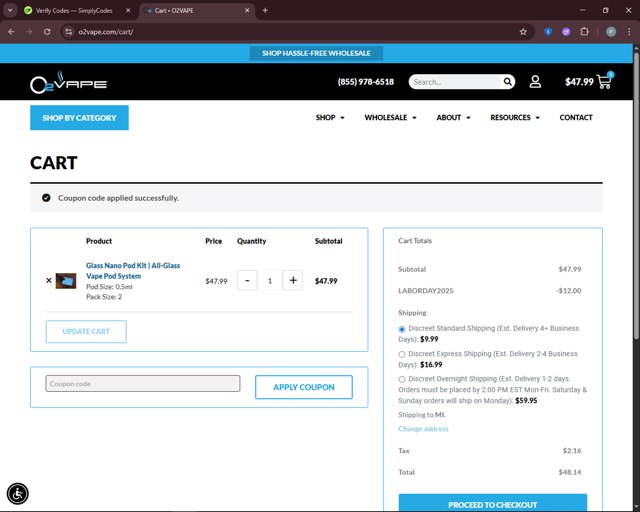Screen dimensions: 640x512
Task: Open the CONTACT page
Action: point(576,118)
